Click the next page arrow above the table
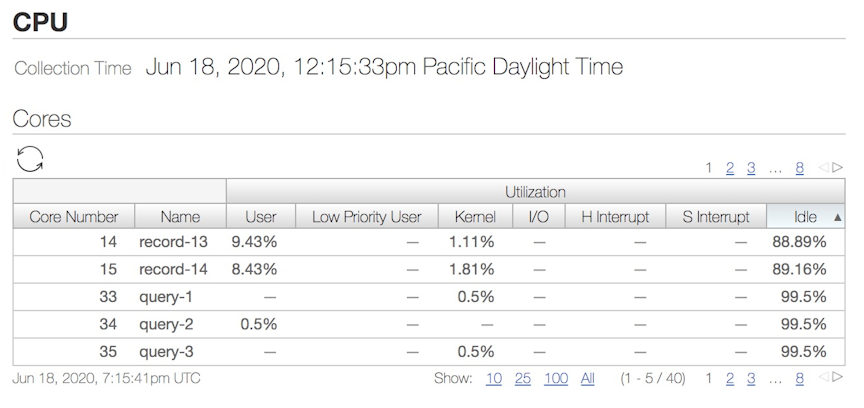This screenshot has height=408, width=864. pos(838,167)
